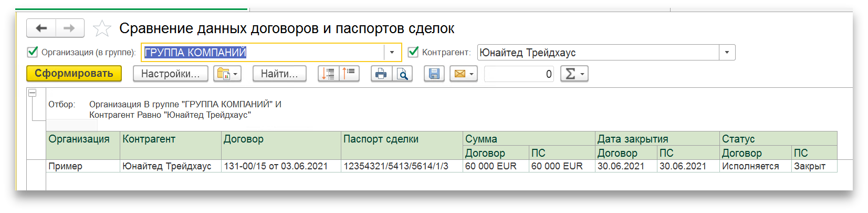The height and width of the screenshot is (213, 868).
Task: Collapse all report groups icon
Action: (349, 74)
